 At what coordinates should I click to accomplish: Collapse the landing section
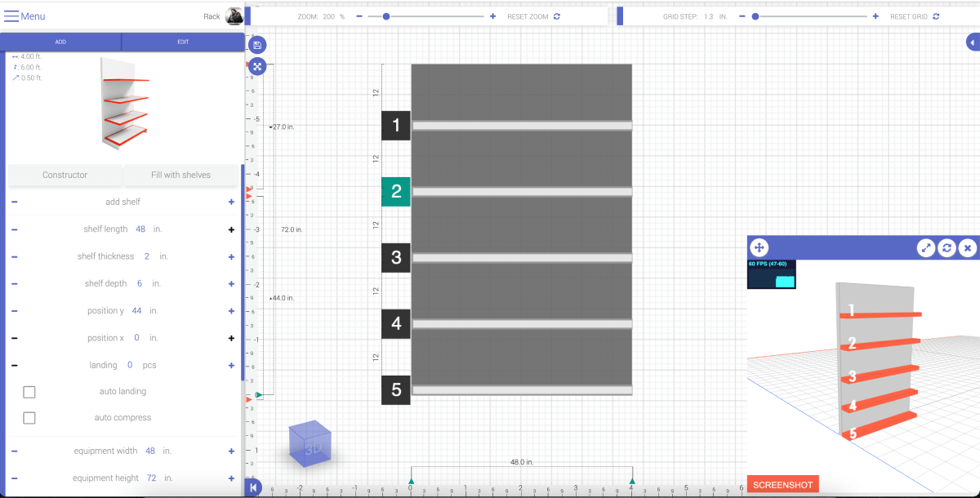(14, 365)
